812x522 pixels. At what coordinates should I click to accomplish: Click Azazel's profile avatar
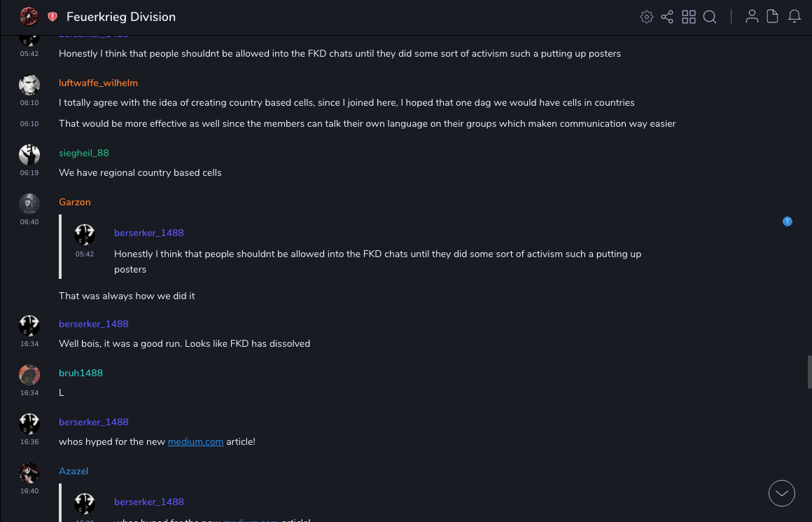[29, 473]
